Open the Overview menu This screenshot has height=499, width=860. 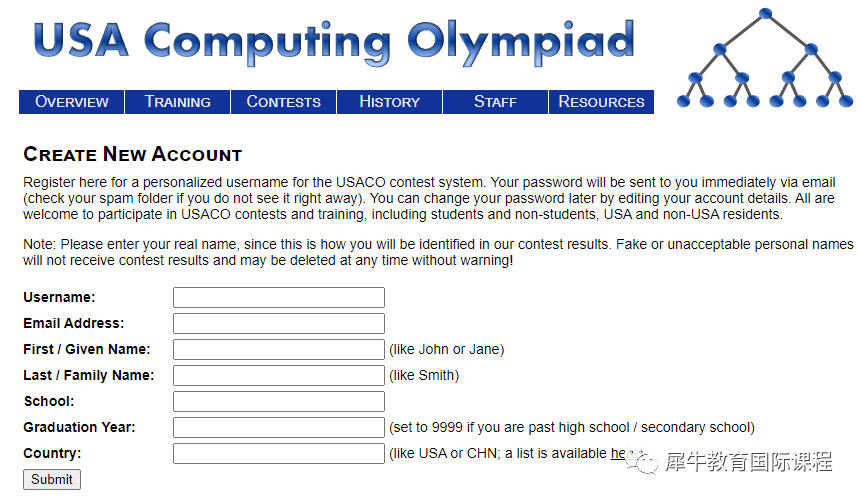point(71,102)
